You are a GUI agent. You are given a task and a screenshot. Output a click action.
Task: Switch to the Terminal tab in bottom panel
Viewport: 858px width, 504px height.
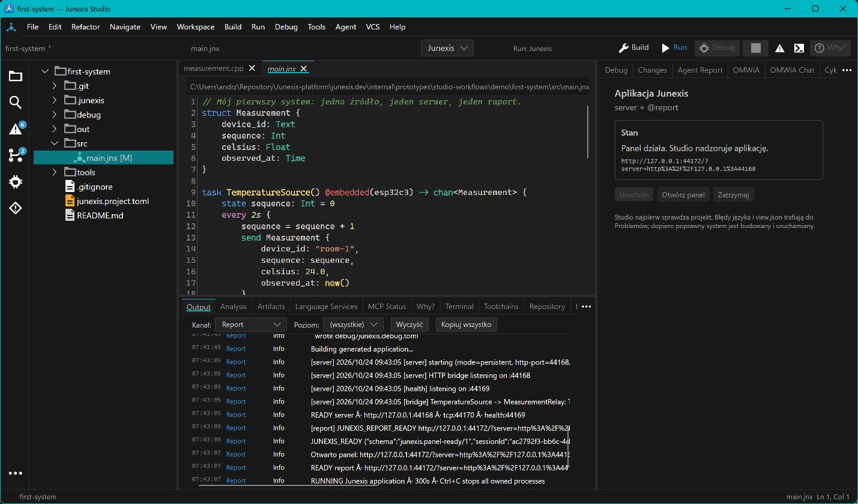[x=459, y=307]
